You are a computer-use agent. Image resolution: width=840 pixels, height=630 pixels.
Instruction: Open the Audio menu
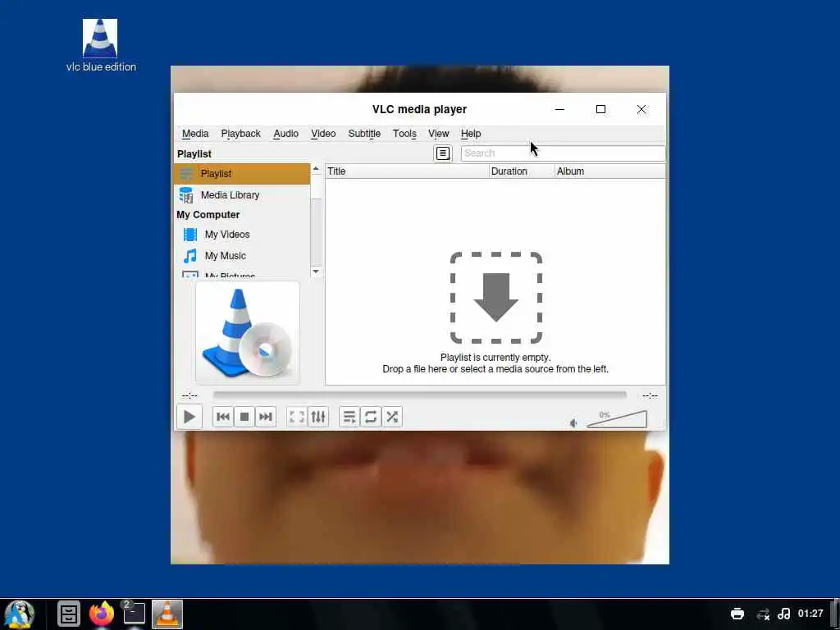pos(286,134)
